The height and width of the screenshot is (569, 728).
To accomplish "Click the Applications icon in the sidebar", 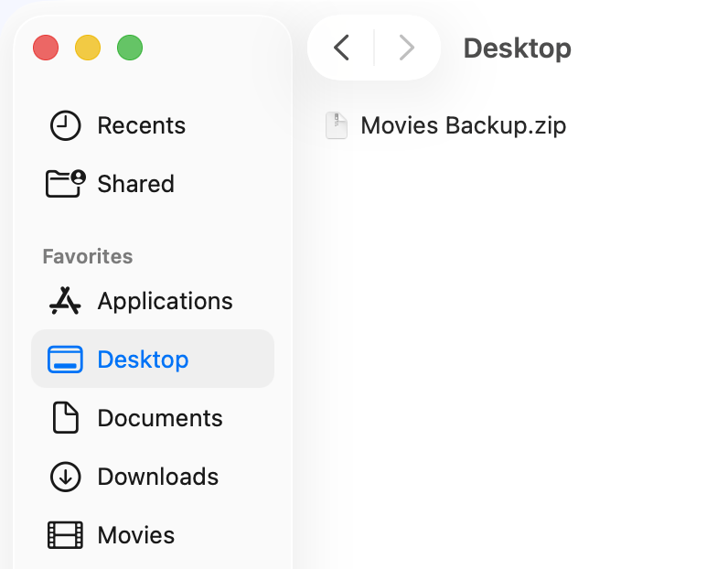I will [x=65, y=301].
